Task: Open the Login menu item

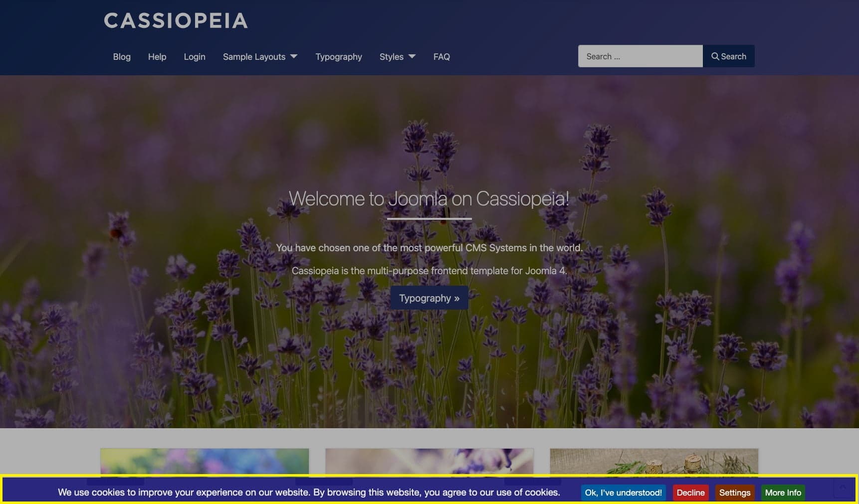Action: pos(195,57)
